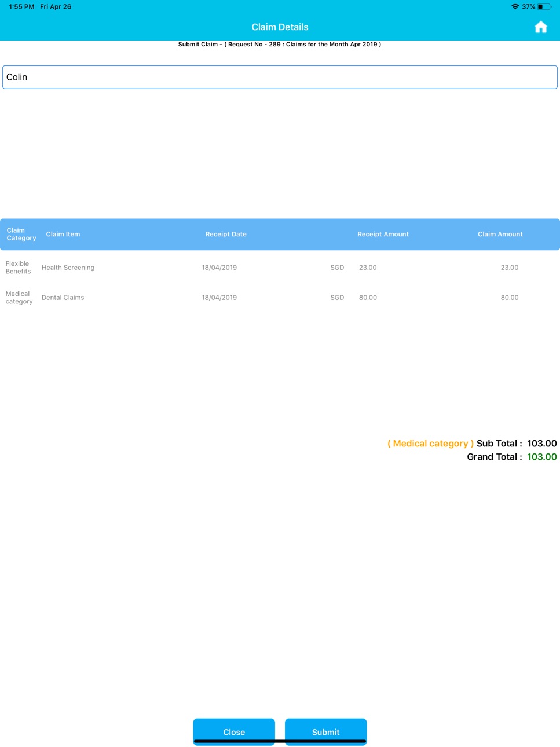Viewport: 560px width, 747px height.
Task: Select the Dental Claims claim item
Action: click(63, 298)
